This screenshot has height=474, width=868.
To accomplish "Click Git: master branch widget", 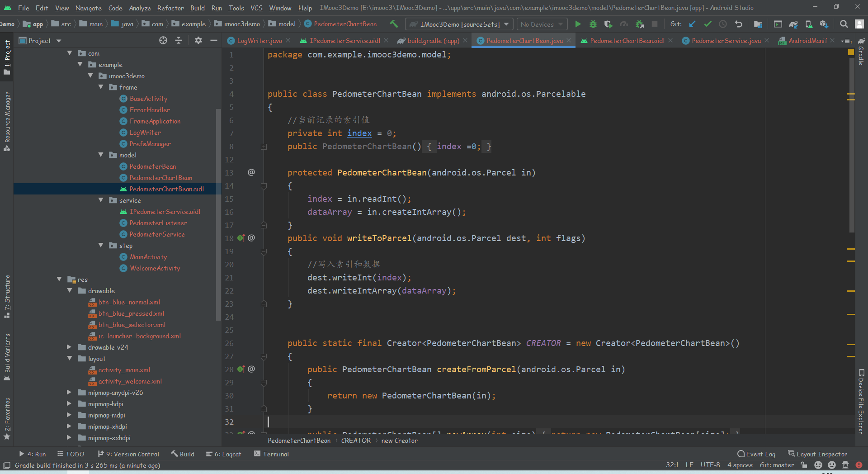I will (777, 465).
